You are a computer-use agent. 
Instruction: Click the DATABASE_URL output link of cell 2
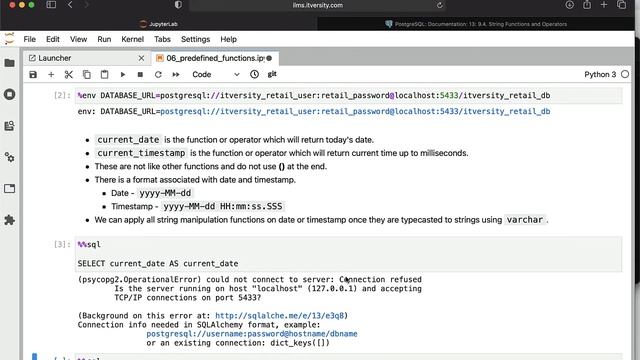355,111
